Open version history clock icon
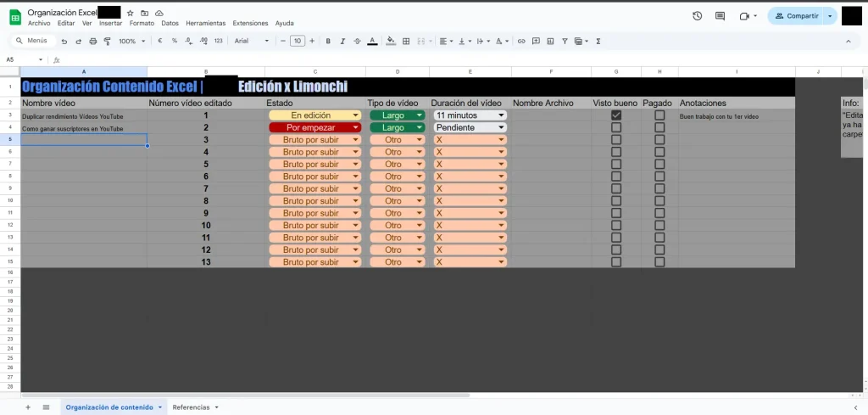Screen dimensions: 868x415 pyautogui.click(x=697, y=16)
